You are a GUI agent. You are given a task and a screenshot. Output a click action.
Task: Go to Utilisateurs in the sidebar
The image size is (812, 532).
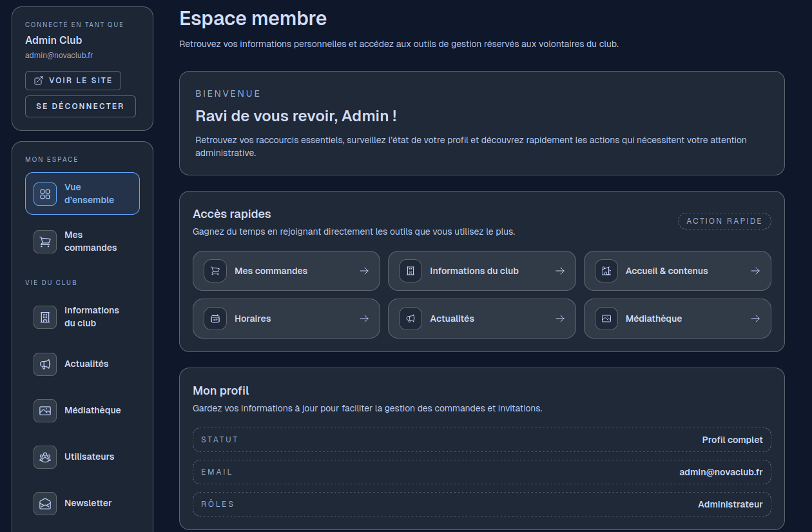tap(89, 457)
